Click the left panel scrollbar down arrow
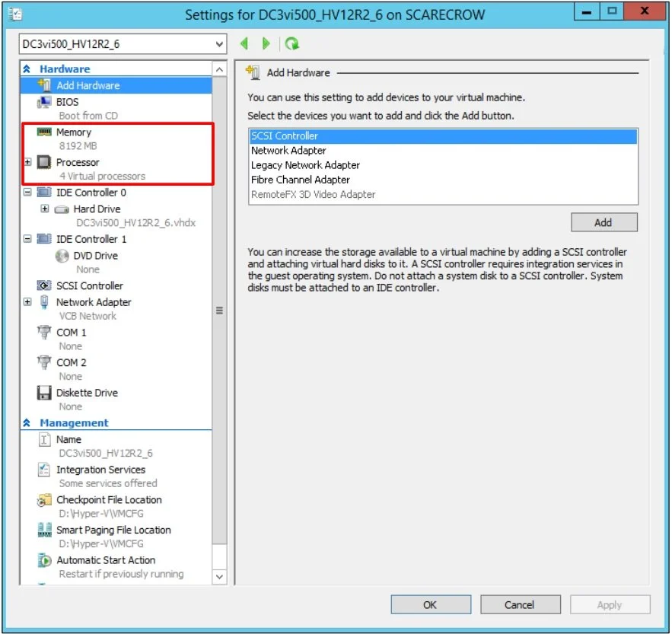 point(219,577)
